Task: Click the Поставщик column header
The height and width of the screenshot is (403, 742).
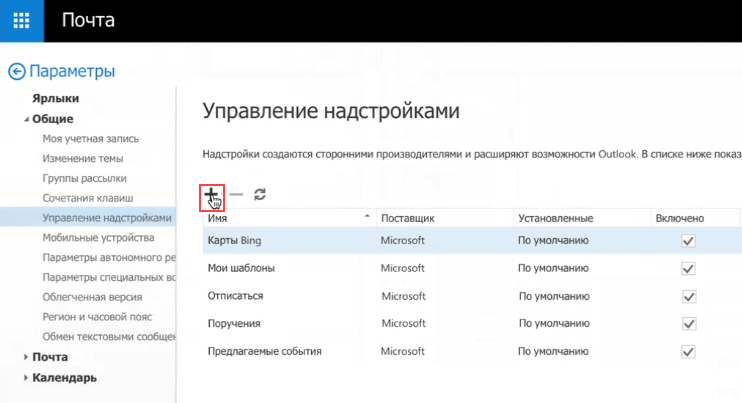Action: 409,218
